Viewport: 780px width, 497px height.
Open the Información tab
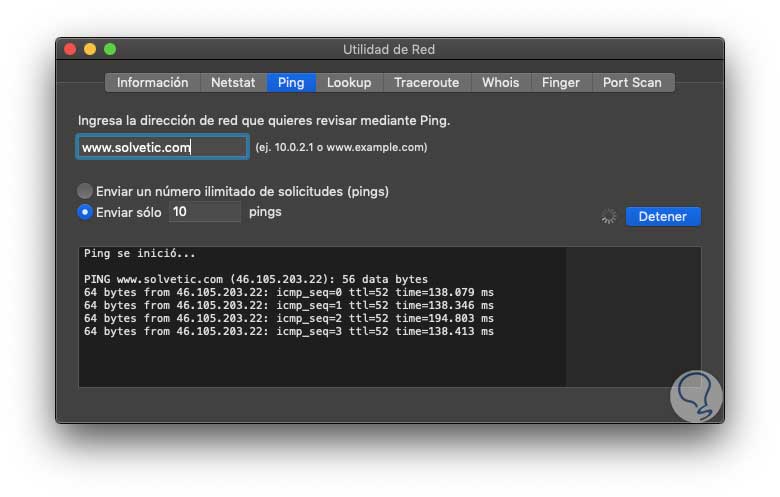(152, 83)
